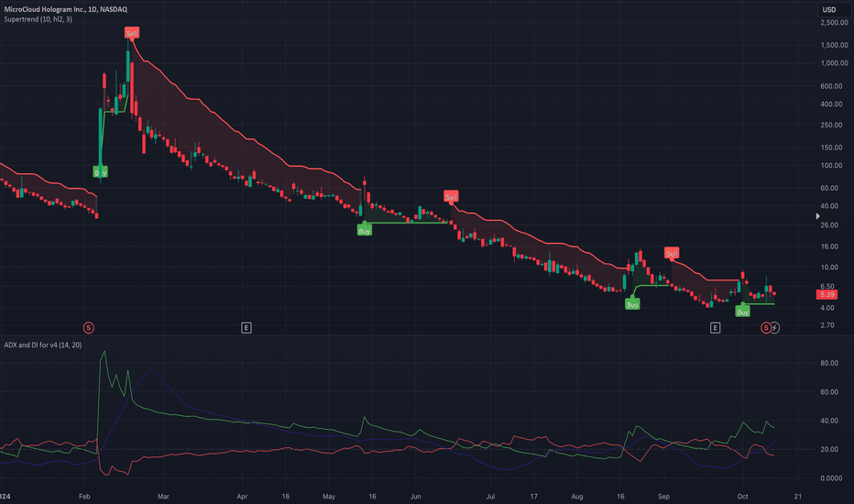Select the ADX and DI for v4 legend

click(43, 345)
